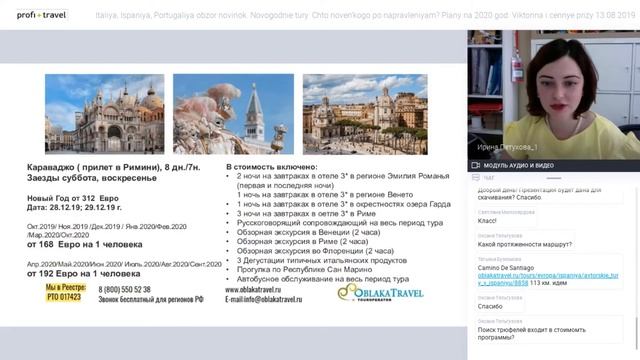Open the oblakatravel.ru tour link in chat
640x360 pixels.
pyautogui.click(x=548, y=279)
